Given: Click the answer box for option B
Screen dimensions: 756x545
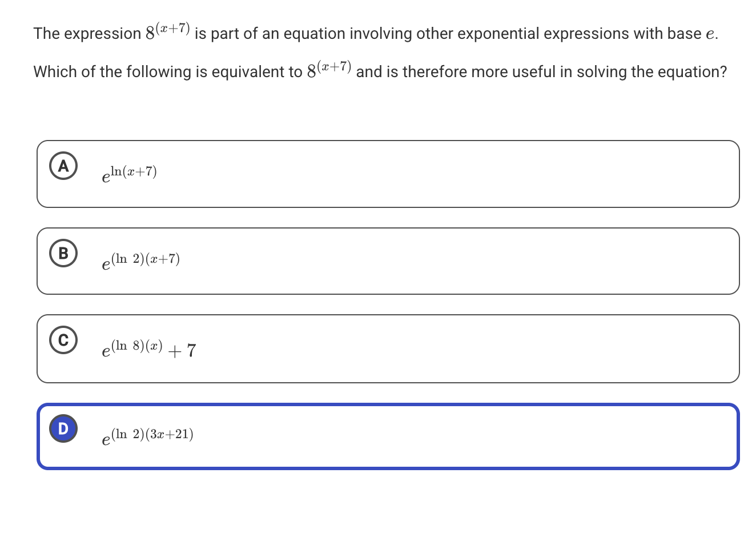Looking at the screenshot, I should coord(387,261).
